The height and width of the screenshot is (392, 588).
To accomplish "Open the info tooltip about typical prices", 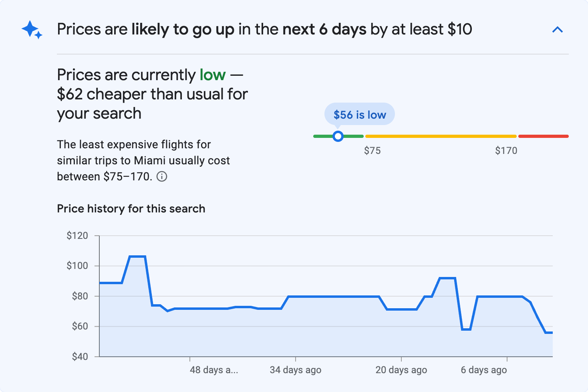I will [162, 176].
